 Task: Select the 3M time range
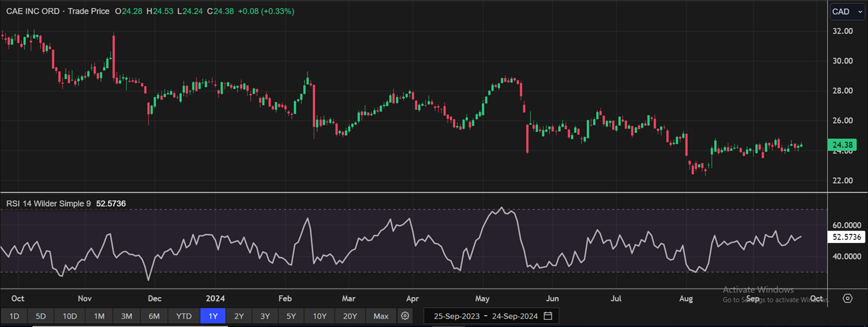(x=127, y=316)
